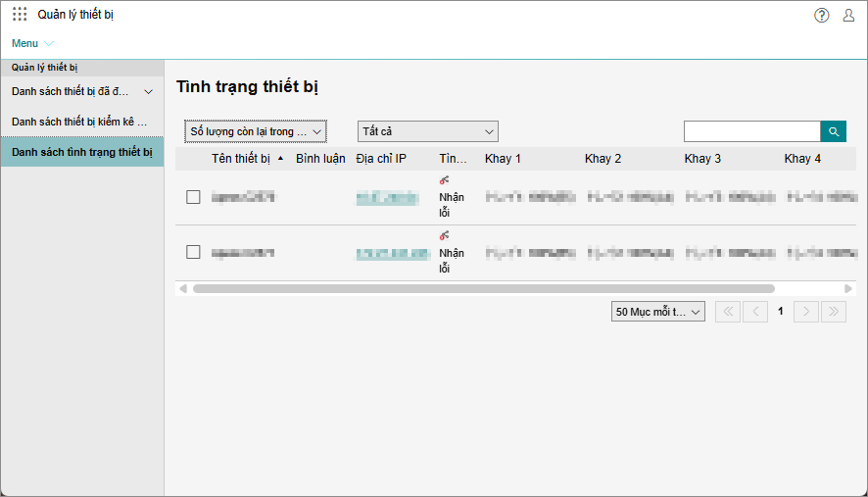
Task: Click the help question mark icon
Action: [821, 15]
